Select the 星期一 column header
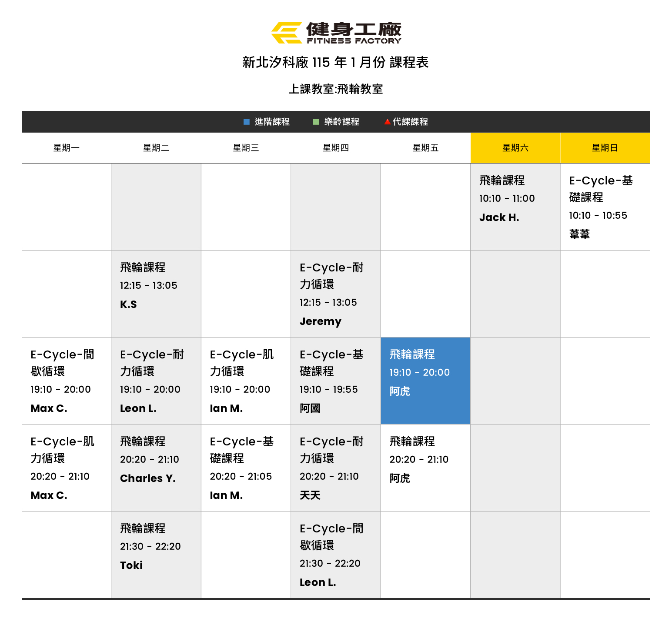The width and height of the screenshot is (672, 622). [x=67, y=148]
